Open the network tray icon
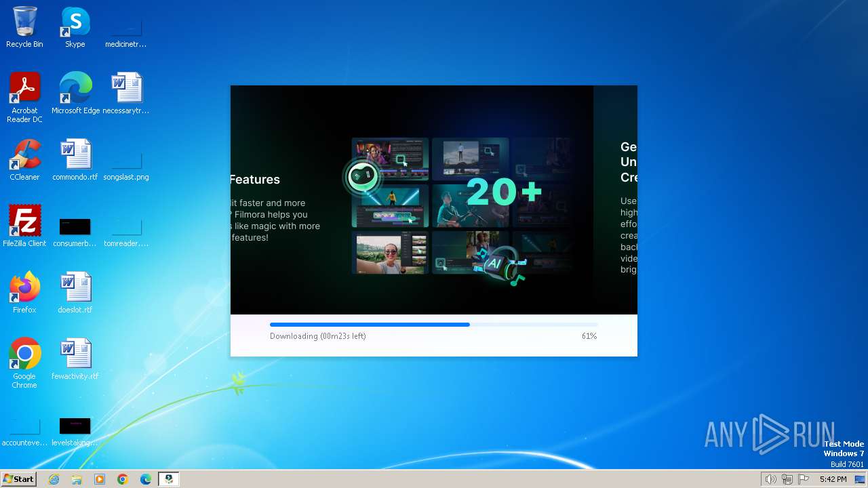The height and width of the screenshot is (488, 868). click(787, 479)
